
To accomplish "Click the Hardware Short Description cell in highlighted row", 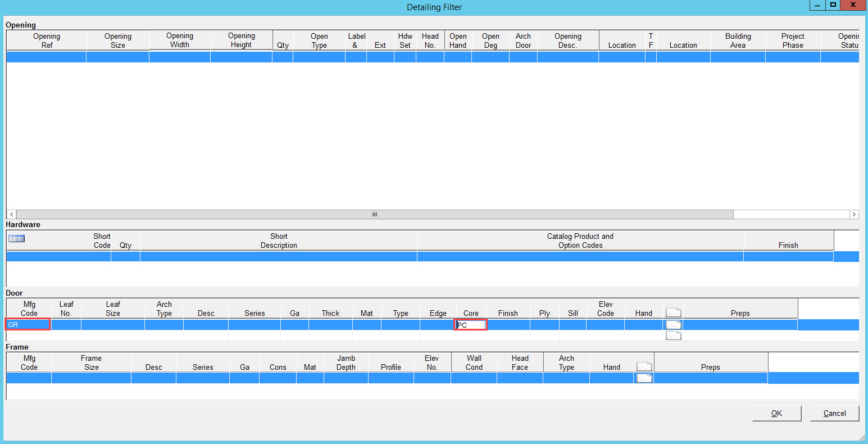I will coord(279,256).
